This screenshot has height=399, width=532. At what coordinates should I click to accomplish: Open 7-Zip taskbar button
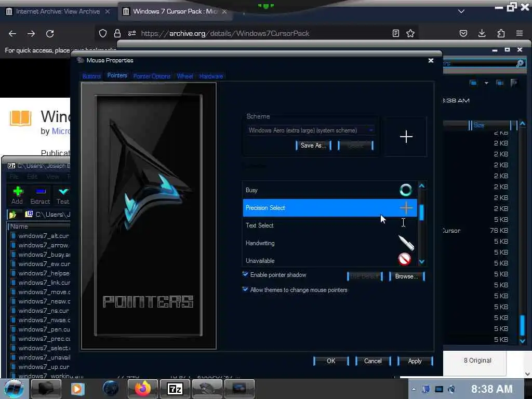[x=175, y=389]
